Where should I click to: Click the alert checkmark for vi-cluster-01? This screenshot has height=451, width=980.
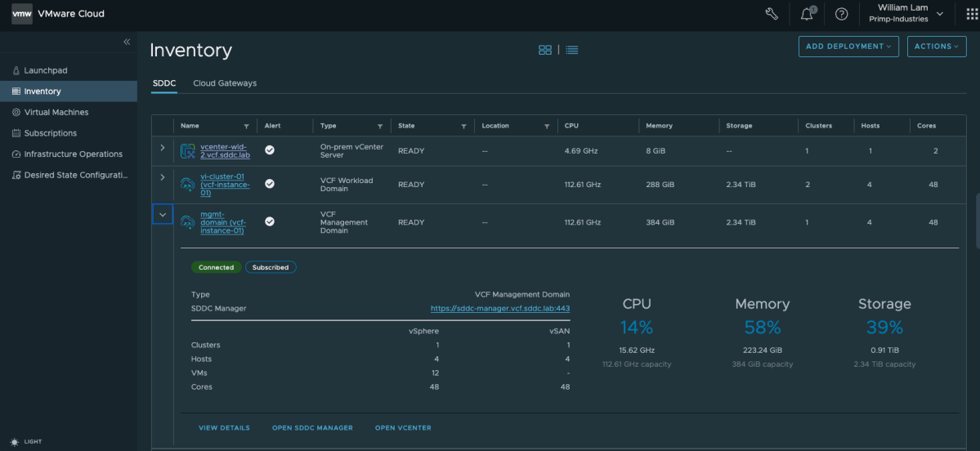[x=270, y=184]
